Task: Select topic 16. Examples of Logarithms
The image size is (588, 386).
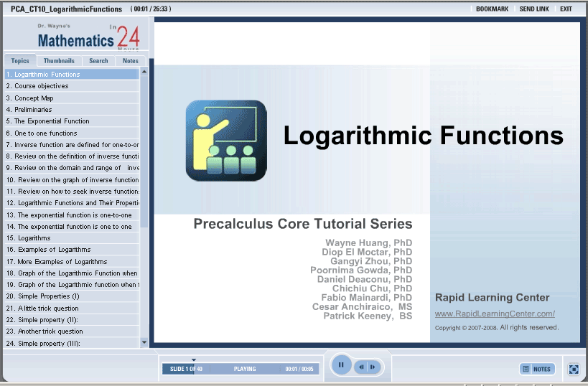Action: tap(72, 249)
